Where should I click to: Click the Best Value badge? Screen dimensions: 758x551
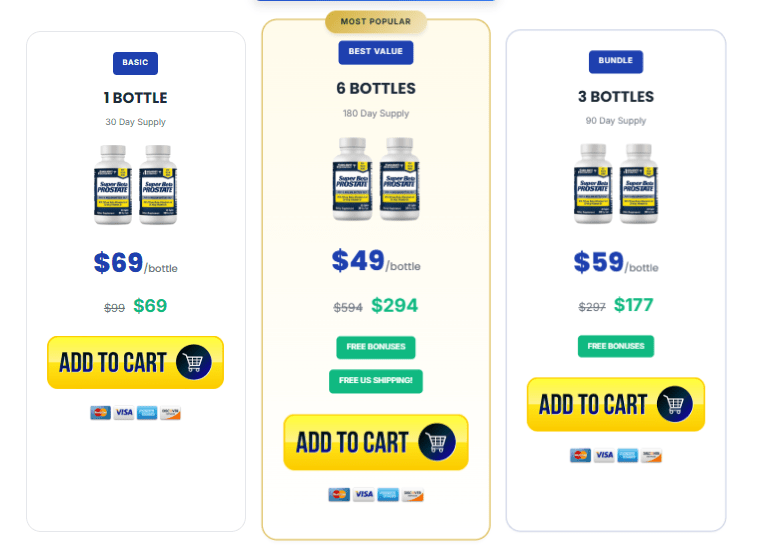click(x=376, y=52)
